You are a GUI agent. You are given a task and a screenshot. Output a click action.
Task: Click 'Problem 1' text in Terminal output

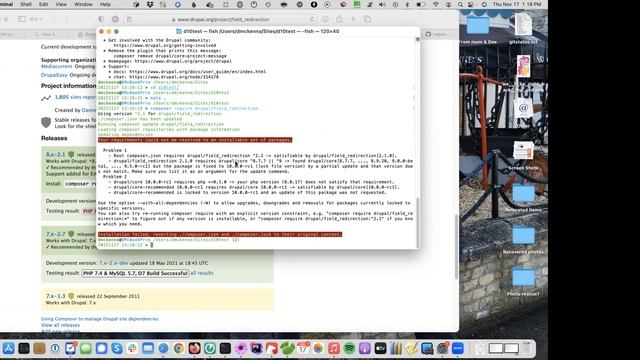click(x=115, y=150)
